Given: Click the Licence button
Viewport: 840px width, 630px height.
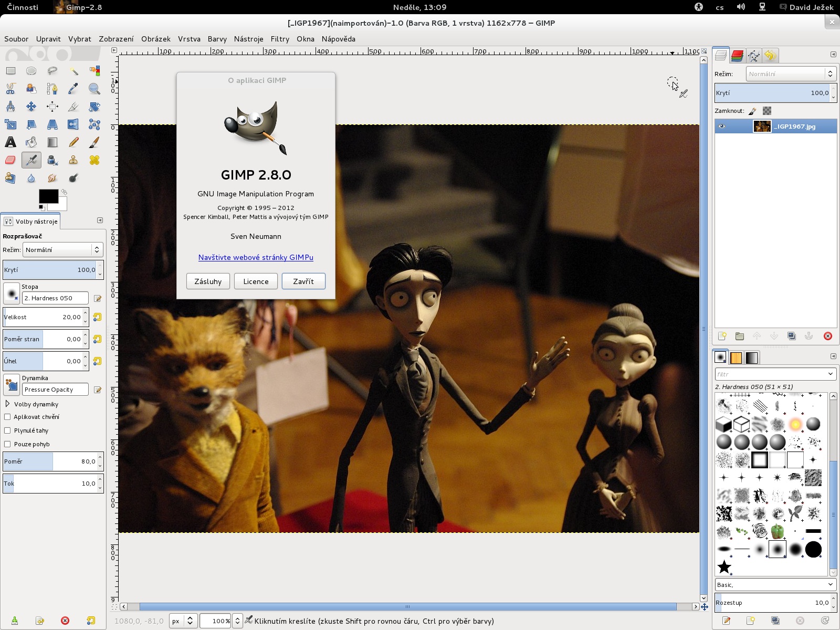Looking at the screenshot, I should (256, 281).
